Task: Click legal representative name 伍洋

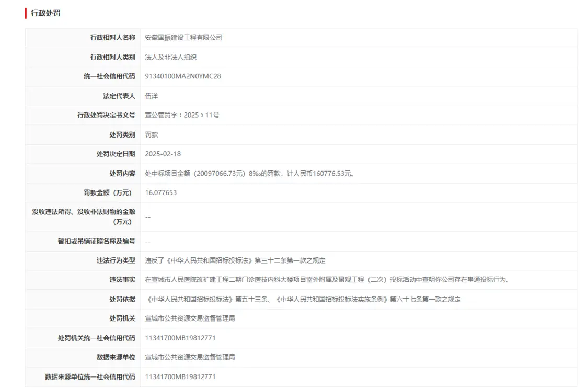Action: [x=151, y=96]
